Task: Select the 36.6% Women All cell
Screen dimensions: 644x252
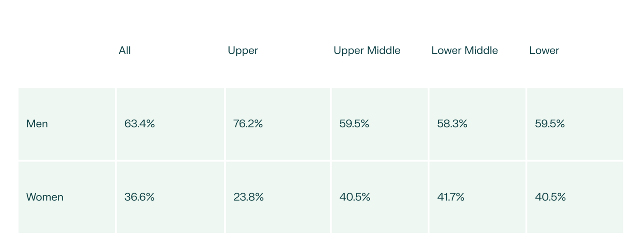Action: [140, 197]
